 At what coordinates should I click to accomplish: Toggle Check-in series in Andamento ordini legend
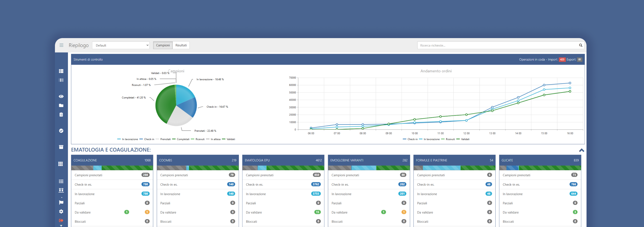tap(410, 139)
